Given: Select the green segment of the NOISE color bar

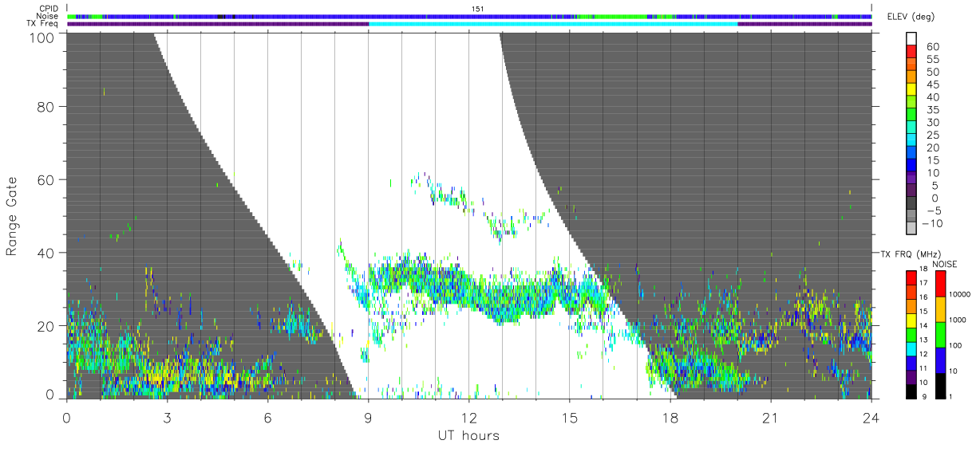Looking at the screenshot, I should 939,334.
